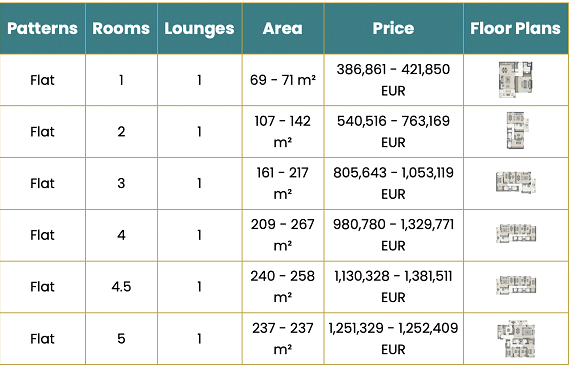The height and width of the screenshot is (366, 574).
Task: Open the 4.5-room flat floor plan thumbnail
Action: coord(516,285)
